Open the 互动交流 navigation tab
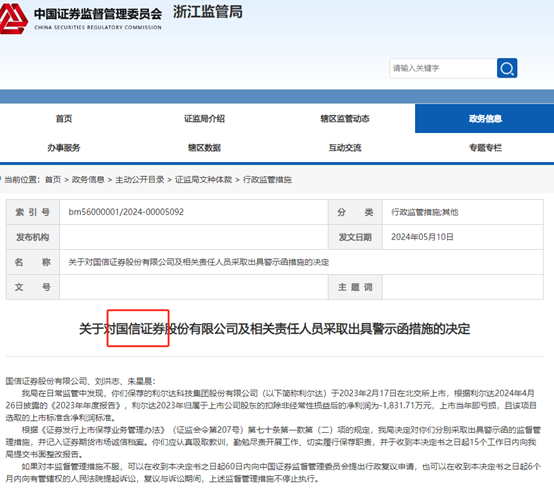The width and height of the screenshot is (554, 492). [345, 148]
